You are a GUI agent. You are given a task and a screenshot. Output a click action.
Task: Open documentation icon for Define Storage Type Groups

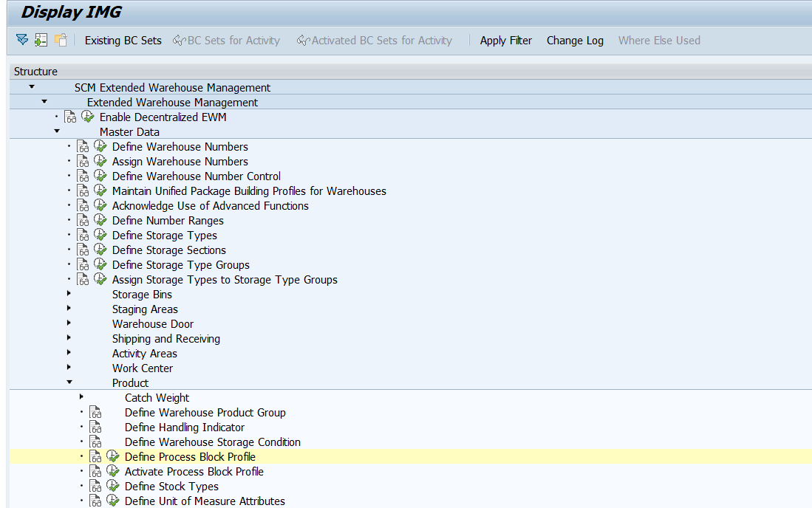[x=83, y=265]
